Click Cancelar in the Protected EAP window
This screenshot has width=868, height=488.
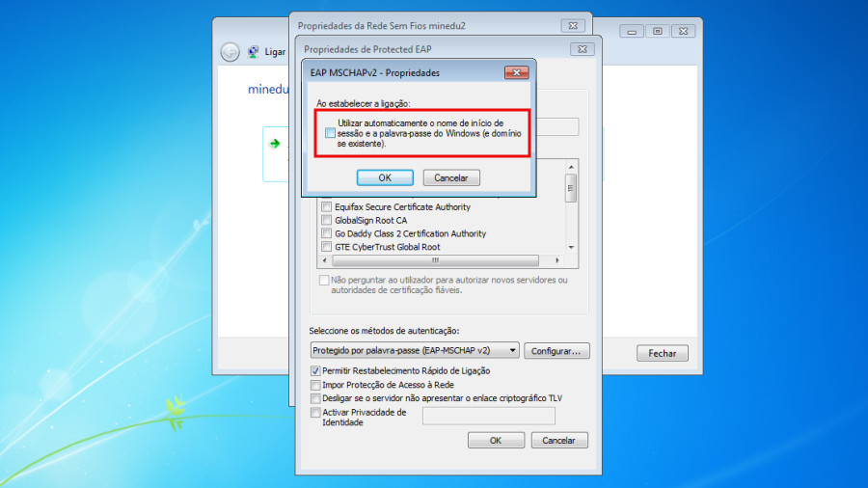tap(559, 441)
